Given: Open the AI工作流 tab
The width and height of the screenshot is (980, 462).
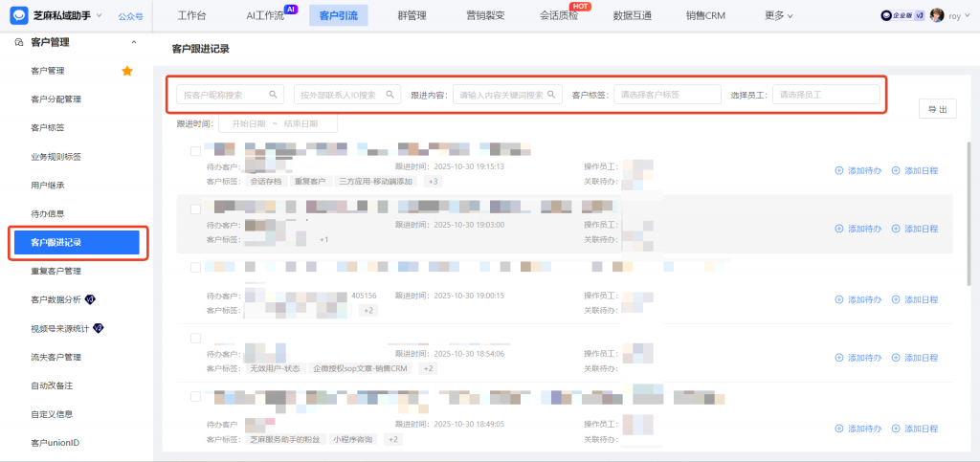Looking at the screenshot, I should tap(265, 16).
